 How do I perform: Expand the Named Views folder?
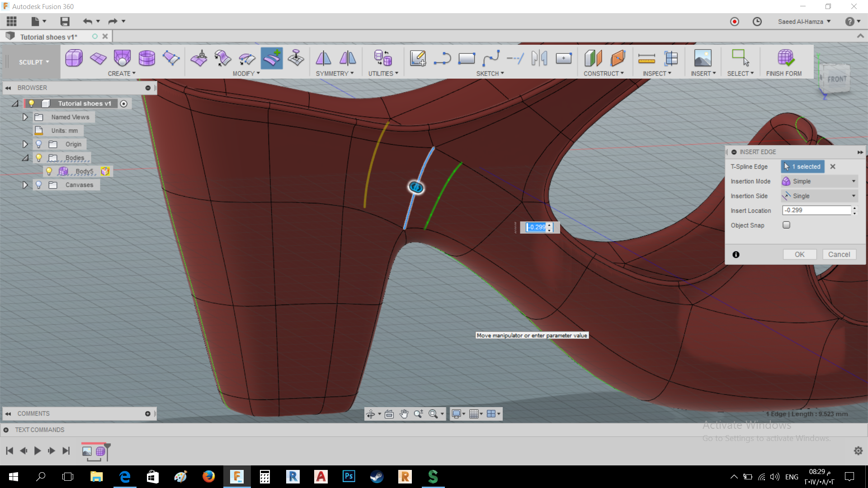pyautogui.click(x=25, y=117)
